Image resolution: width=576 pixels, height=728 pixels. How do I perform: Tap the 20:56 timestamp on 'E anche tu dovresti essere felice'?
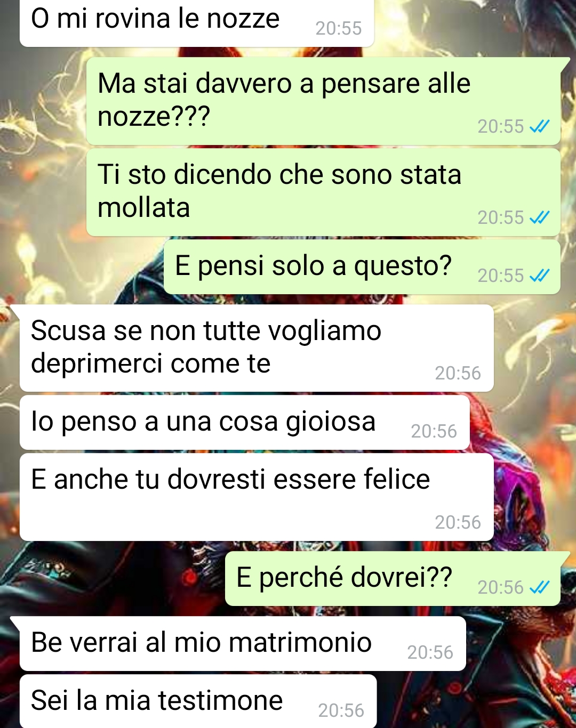point(458,522)
